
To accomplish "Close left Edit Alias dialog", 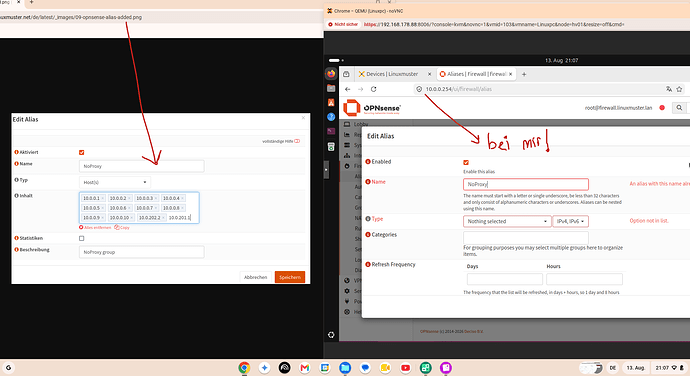I will 303,118.
